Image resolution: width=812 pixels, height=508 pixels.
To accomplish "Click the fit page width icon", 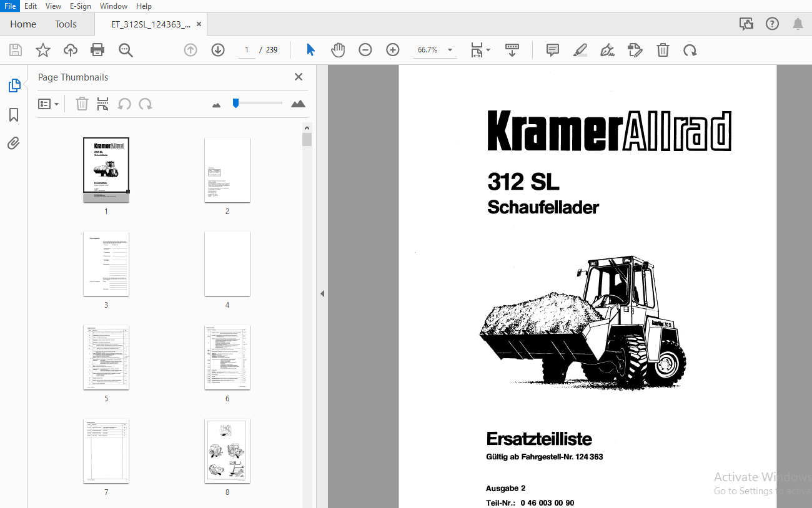I will coord(477,50).
